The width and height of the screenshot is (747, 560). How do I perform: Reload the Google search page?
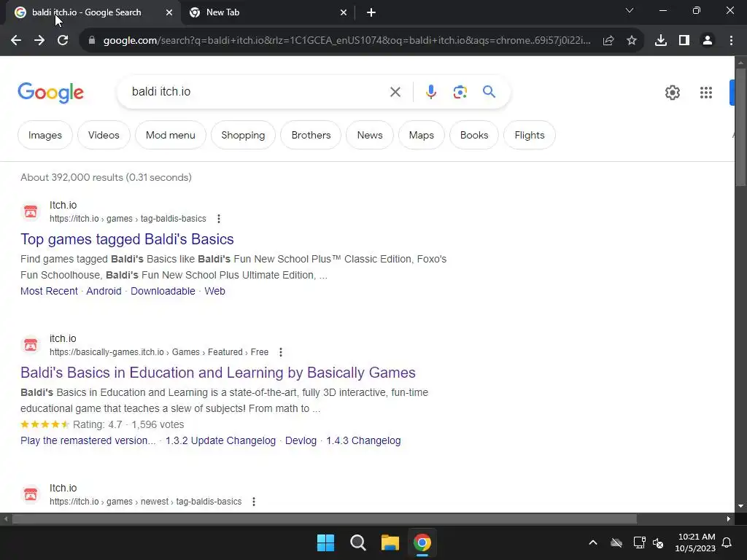point(63,41)
